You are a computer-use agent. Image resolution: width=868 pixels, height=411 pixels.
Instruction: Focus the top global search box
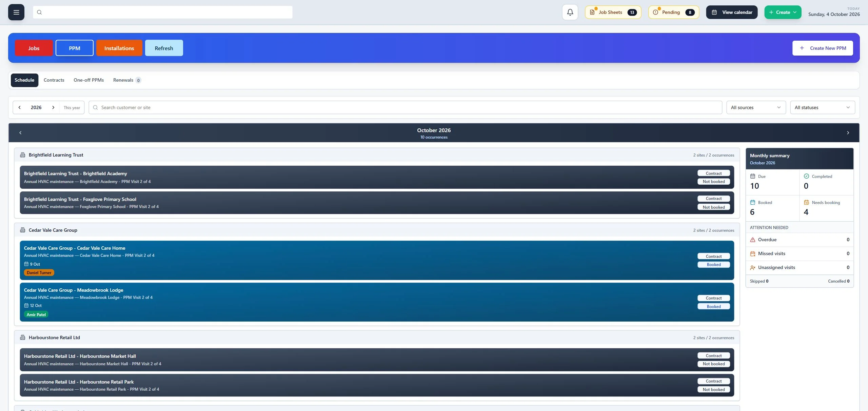pyautogui.click(x=163, y=12)
